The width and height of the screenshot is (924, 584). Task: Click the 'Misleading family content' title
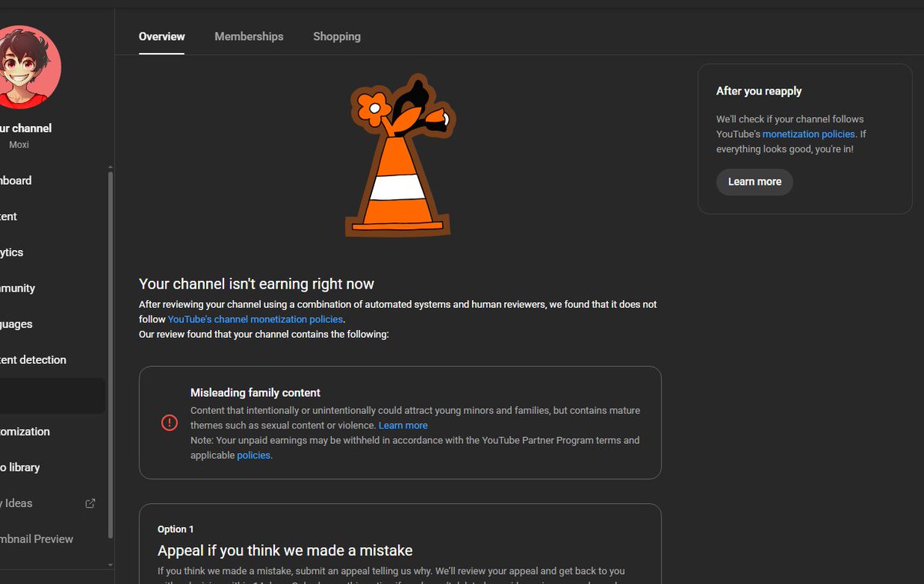point(256,392)
